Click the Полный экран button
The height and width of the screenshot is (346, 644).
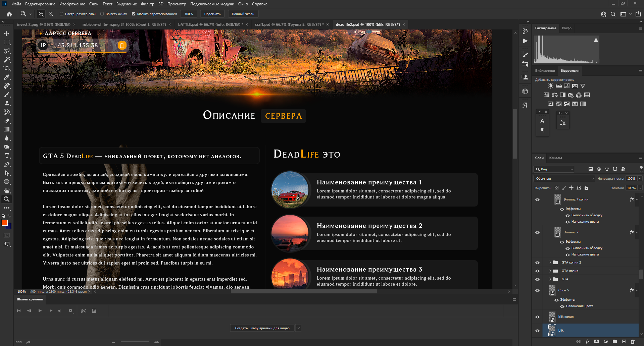(243, 14)
